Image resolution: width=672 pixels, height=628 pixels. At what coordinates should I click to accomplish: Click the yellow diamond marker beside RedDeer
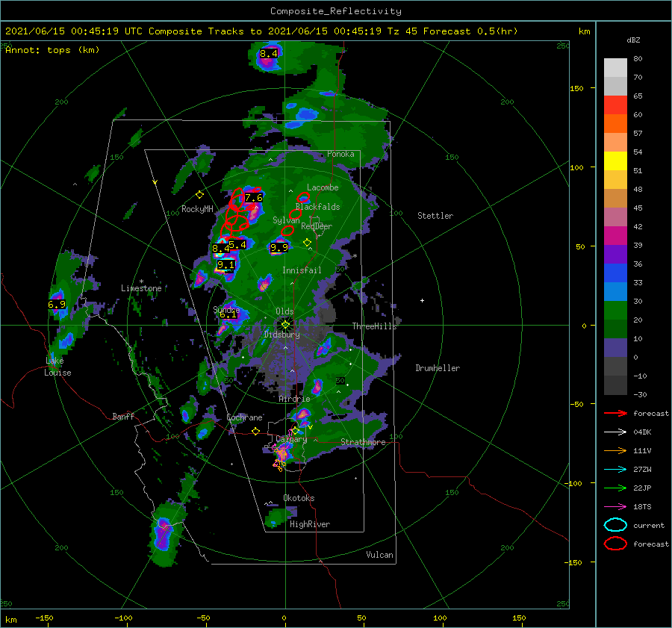pyautogui.click(x=307, y=243)
